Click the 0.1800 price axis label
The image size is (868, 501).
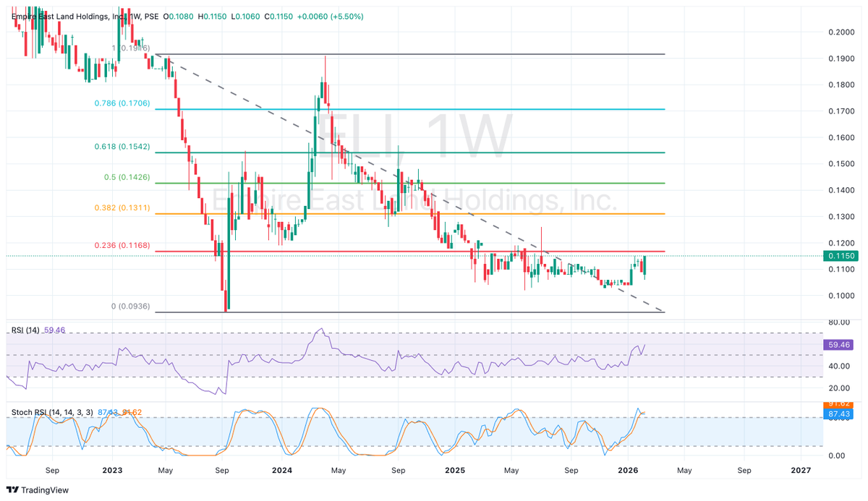(x=841, y=85)
